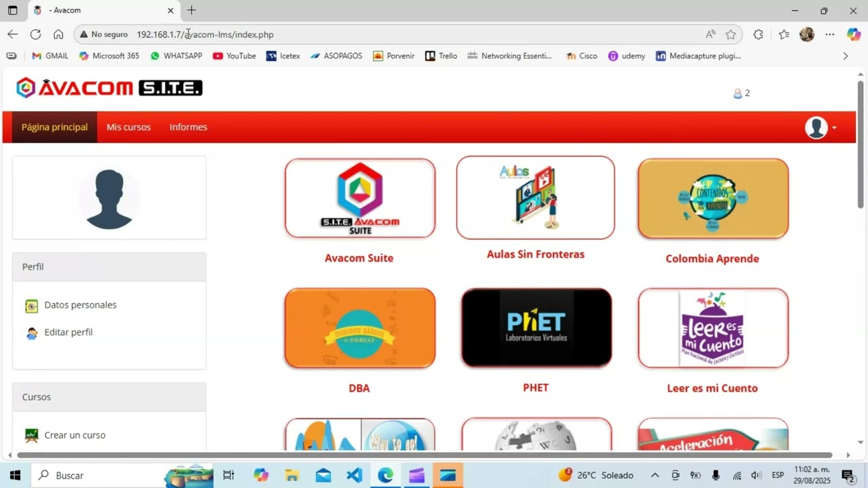The height and width of the screenshot is (488, 868).
Task: Click the Edge profile picture
Action: pos(807,35)
